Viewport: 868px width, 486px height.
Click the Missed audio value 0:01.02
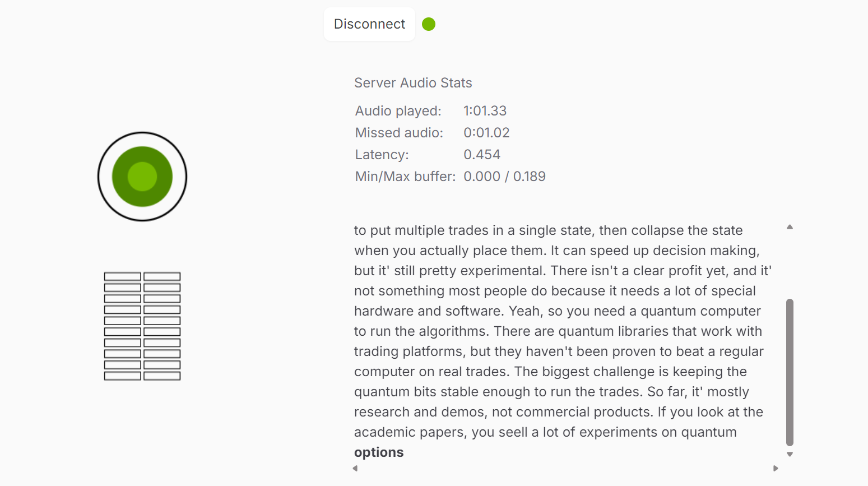click(x=486, y=133)
